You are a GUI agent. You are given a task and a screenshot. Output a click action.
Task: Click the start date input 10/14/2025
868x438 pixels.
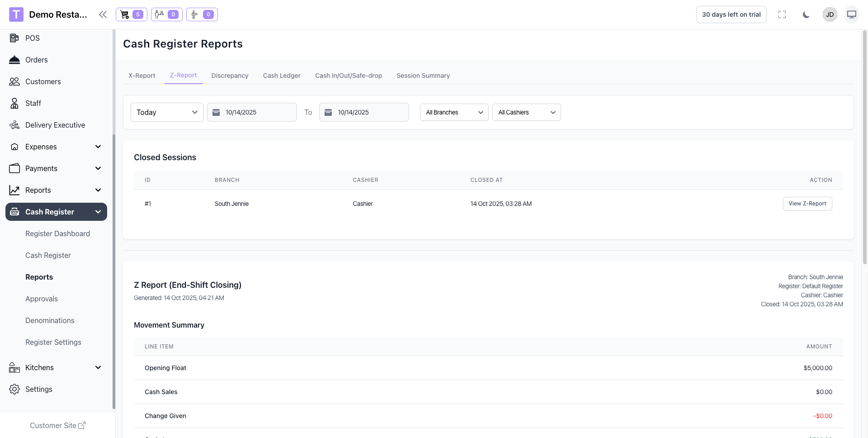252,112
